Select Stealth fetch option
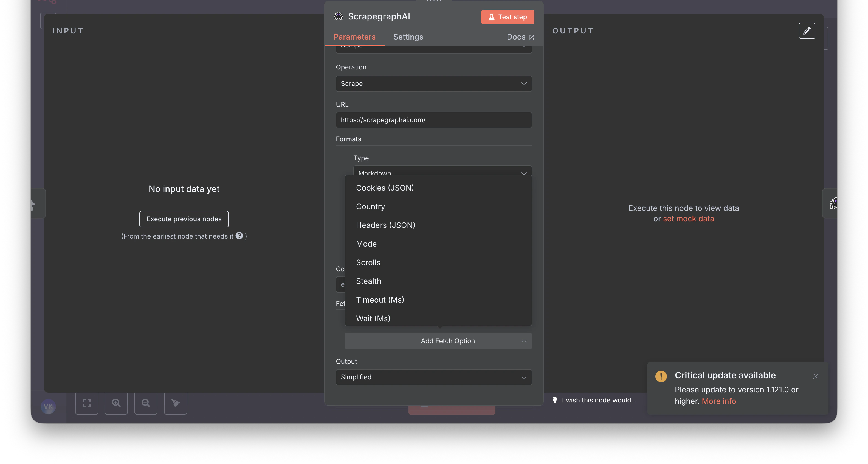 click(x=438, y=281)
